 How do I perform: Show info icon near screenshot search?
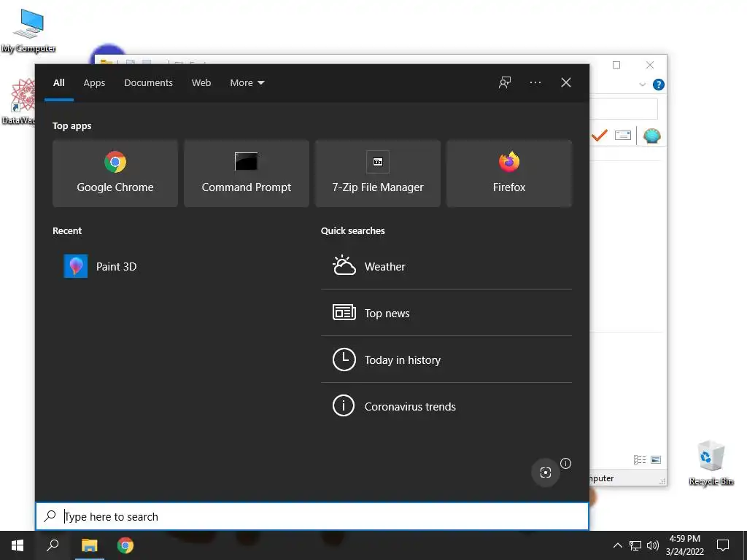(565, 463)
